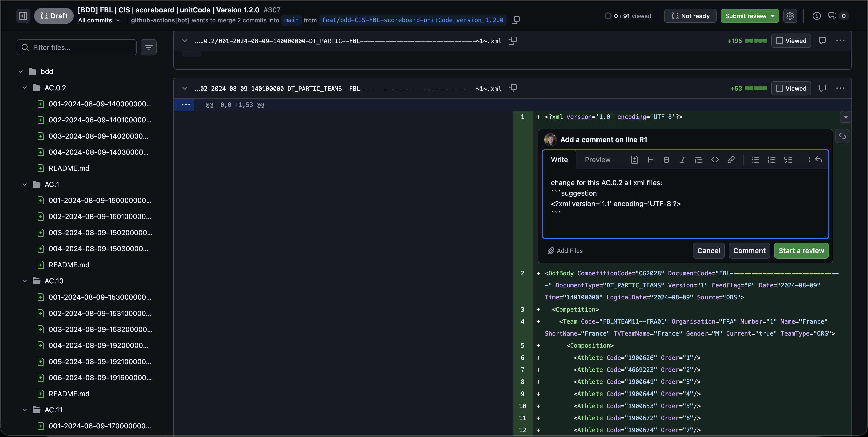Copy path of DT_PARTIC_TEAMS file
This screenshot has height=437, width=868.
(512, 89)
